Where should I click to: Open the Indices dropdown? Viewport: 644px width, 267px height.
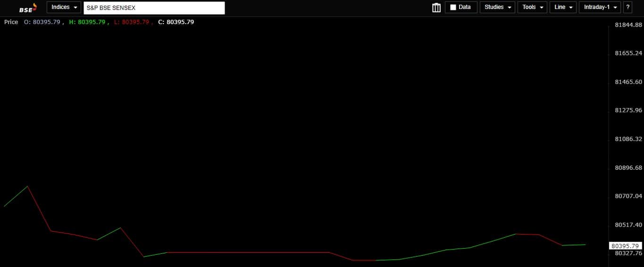[64, 8]
